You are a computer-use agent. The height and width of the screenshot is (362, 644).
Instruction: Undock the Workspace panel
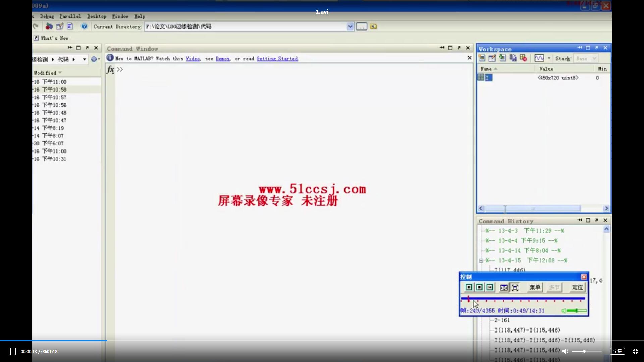point(597,48)
